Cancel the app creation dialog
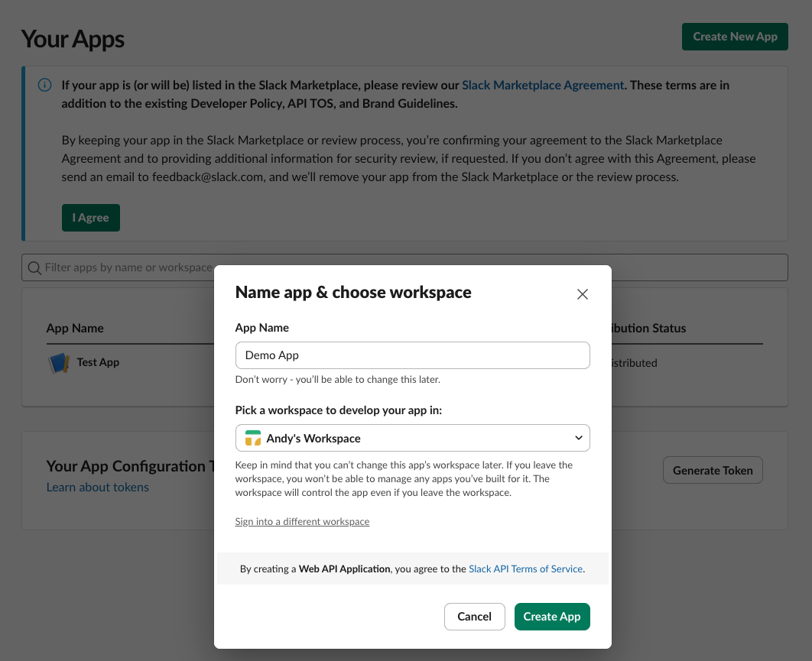This screenshot has height=661, width=812. (474, 617)
